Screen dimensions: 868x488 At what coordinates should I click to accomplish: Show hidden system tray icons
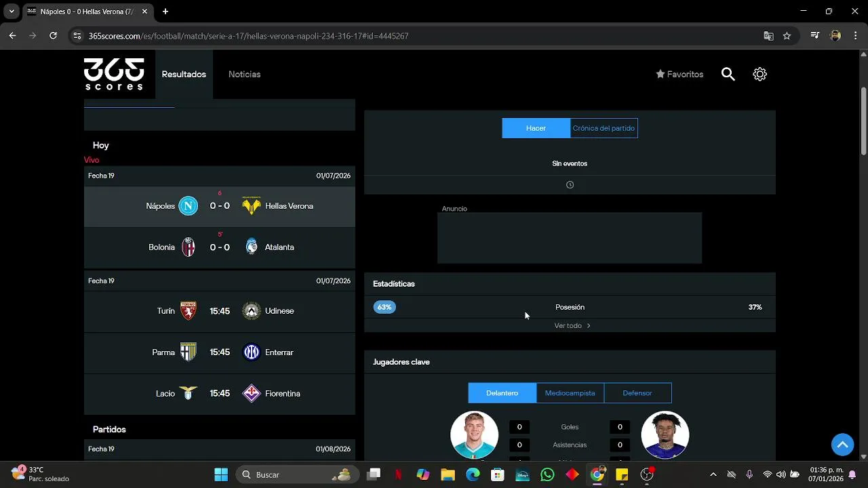tap(713, 474)
